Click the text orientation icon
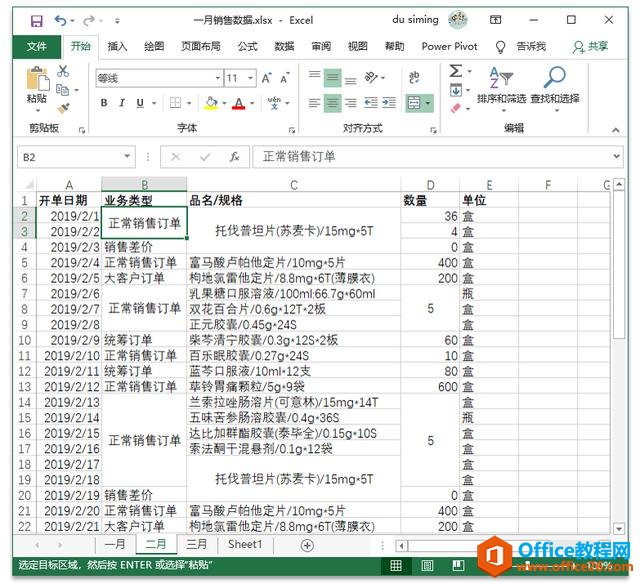Viewport: 640px width, 584px height. coord(371,77)
